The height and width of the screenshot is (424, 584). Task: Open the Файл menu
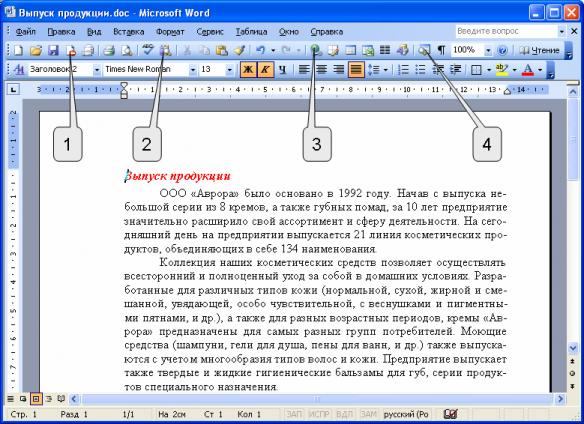point(26,32)
